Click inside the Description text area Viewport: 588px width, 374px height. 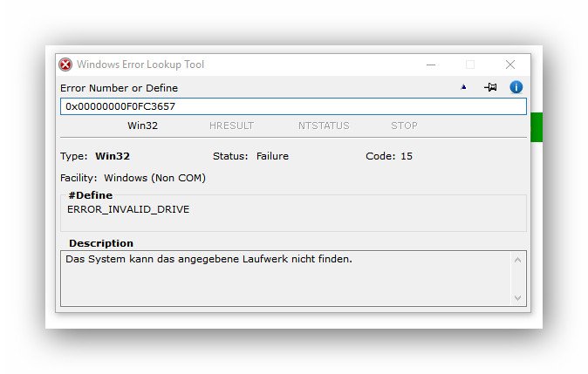286,279
